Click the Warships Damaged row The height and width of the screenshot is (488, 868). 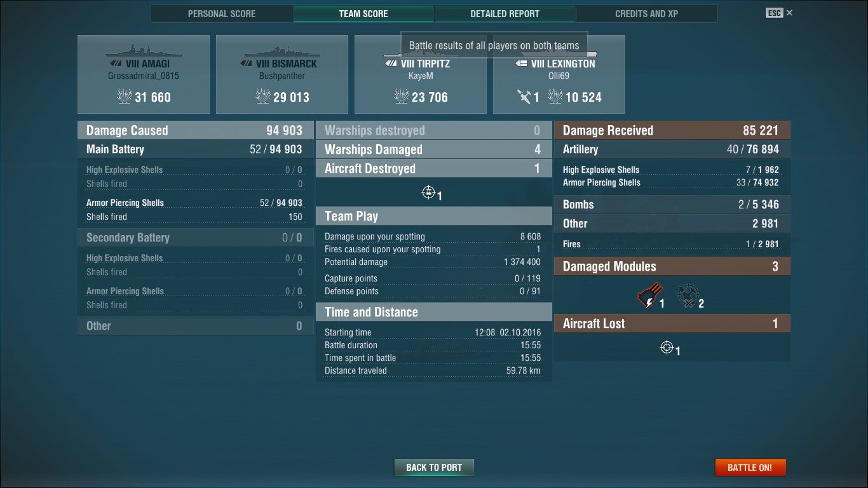pyautogui.click(x=434, y=149)
